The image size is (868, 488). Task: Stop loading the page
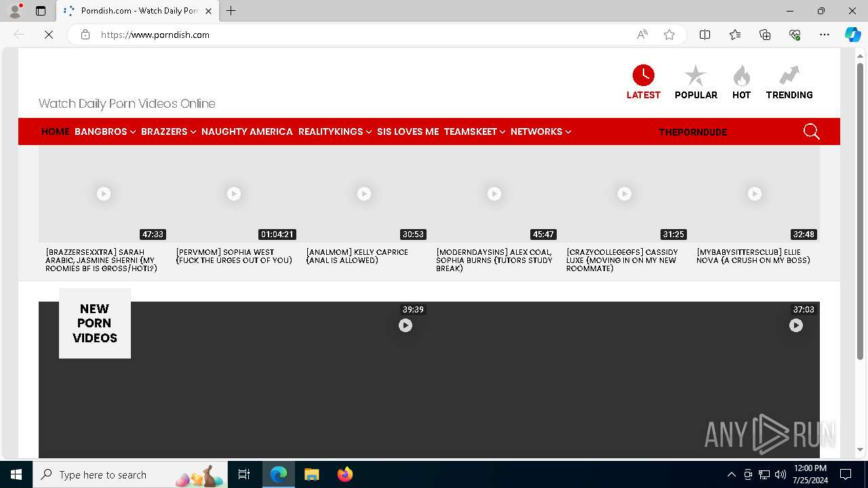click(49, 35)
